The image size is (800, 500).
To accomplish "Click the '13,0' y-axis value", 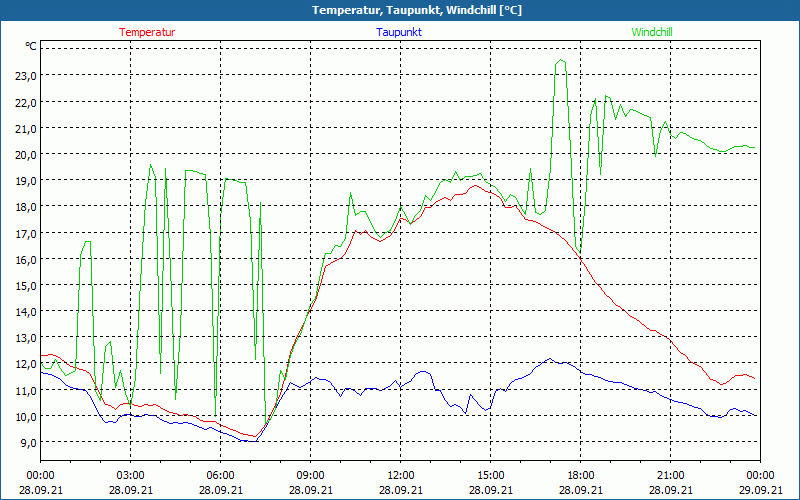I will tap(26, 338).
